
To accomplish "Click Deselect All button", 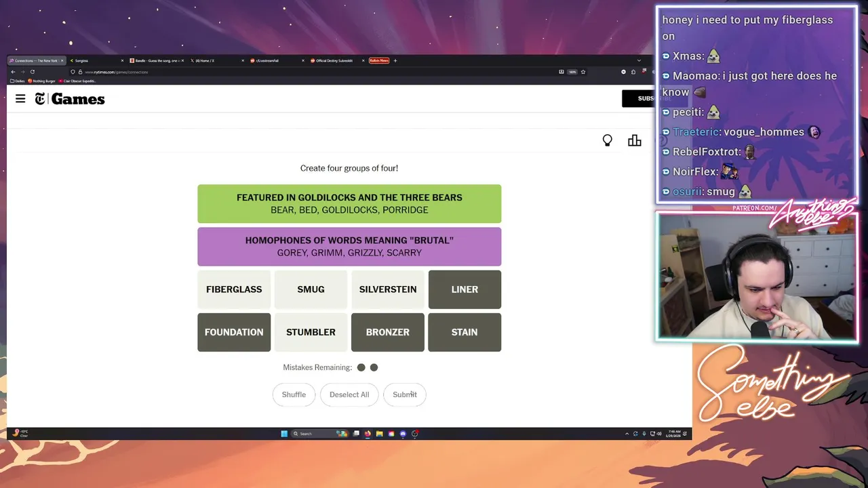I will [349, 394].
